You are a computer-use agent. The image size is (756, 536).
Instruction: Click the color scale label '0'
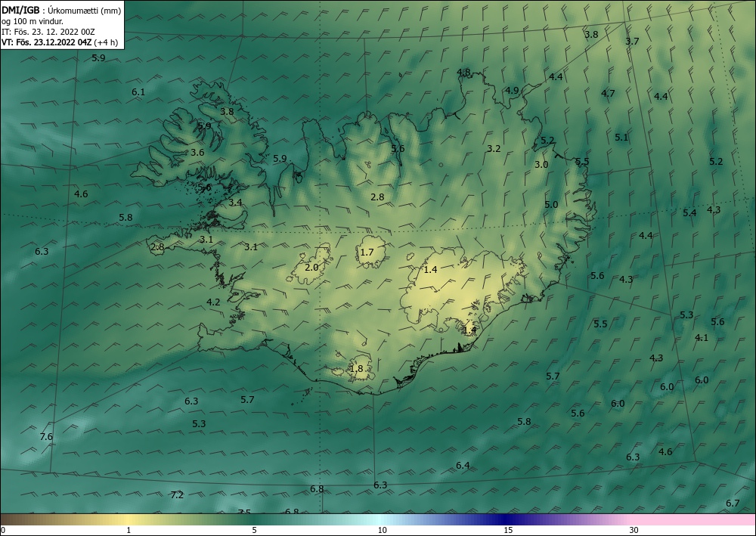(3, 530)
